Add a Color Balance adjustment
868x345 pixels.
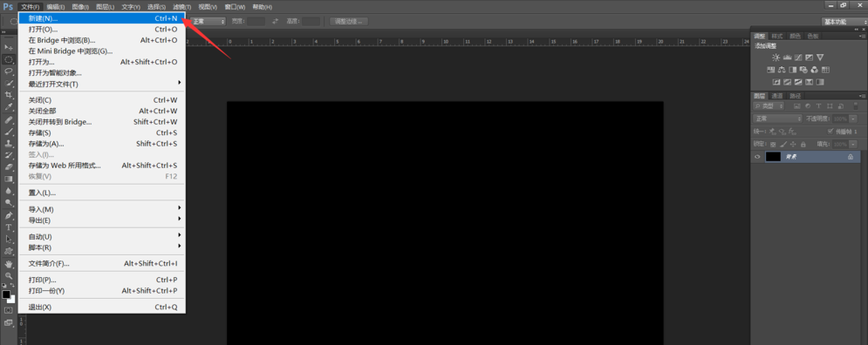782,70
